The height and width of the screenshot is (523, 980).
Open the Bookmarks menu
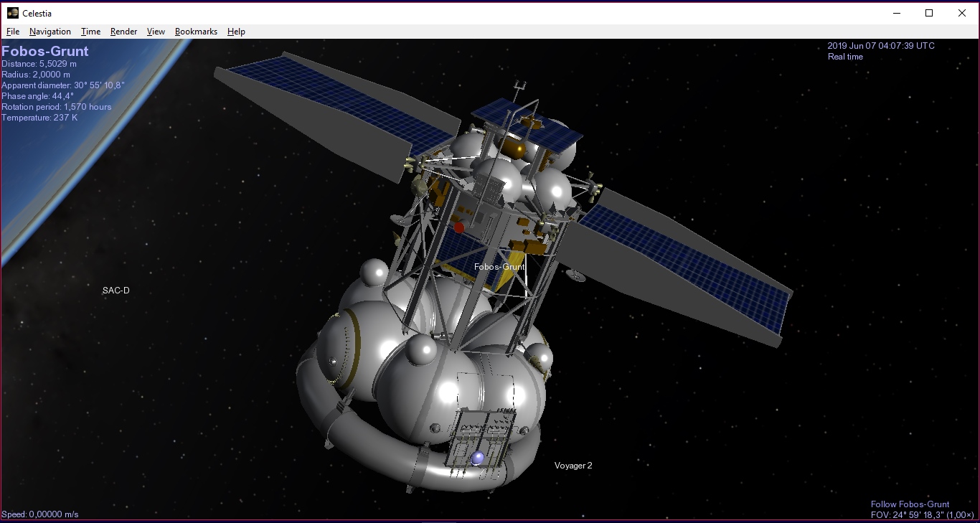point(196,32)
